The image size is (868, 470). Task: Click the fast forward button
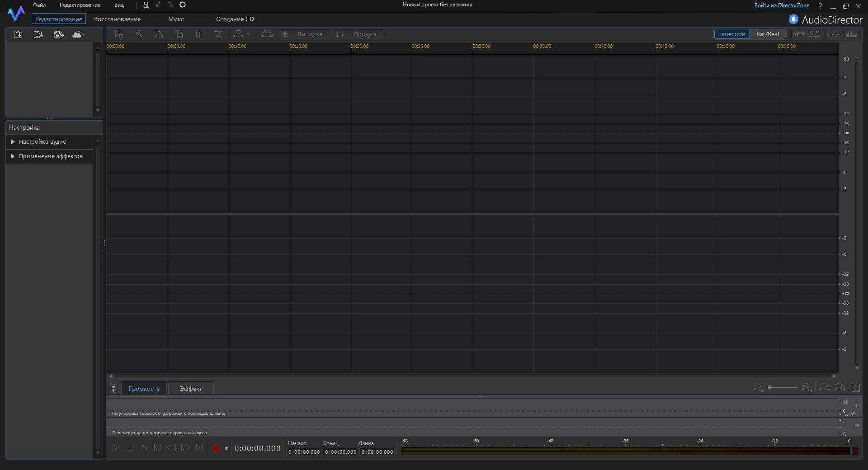(x=185, y=448)
